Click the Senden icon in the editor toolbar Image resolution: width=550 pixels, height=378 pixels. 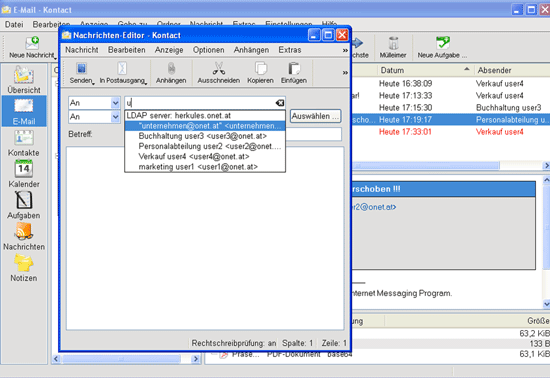(81, 68)
